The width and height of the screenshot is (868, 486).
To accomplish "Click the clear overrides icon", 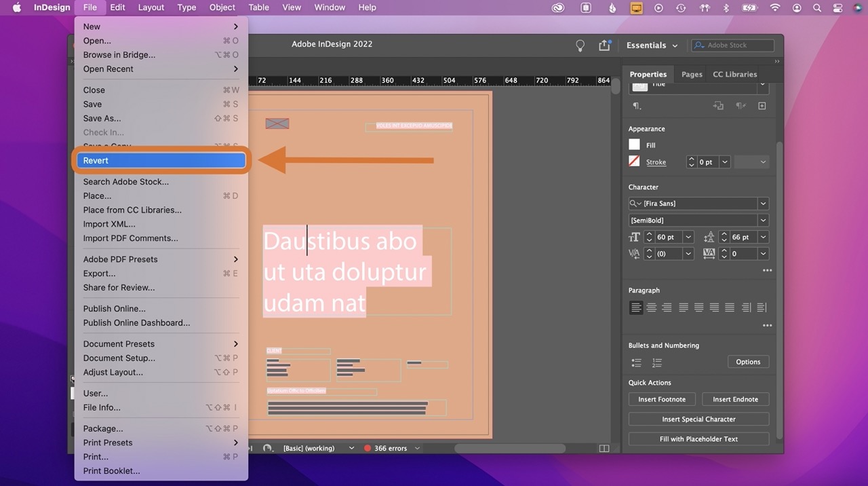I will click(x=741, y=106).
